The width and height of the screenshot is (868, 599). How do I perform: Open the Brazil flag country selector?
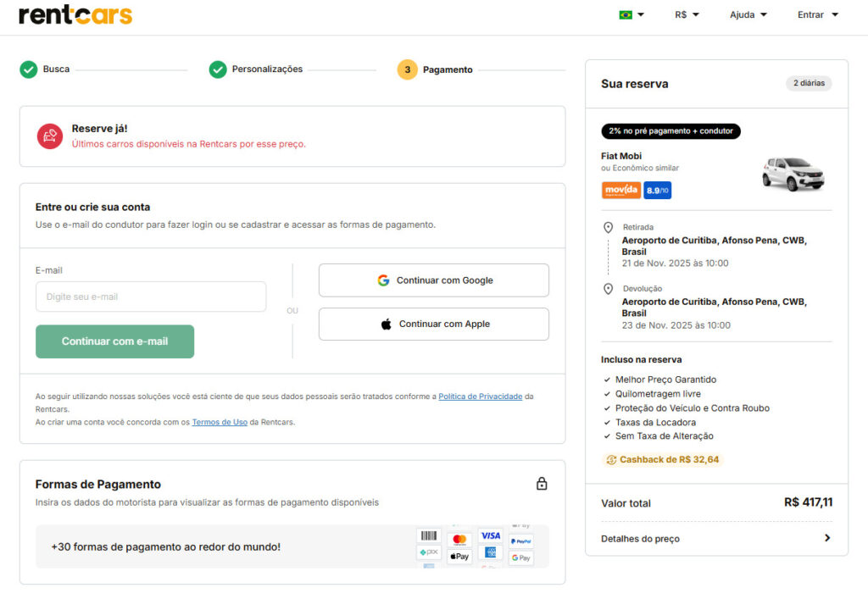tap(632, 14)
